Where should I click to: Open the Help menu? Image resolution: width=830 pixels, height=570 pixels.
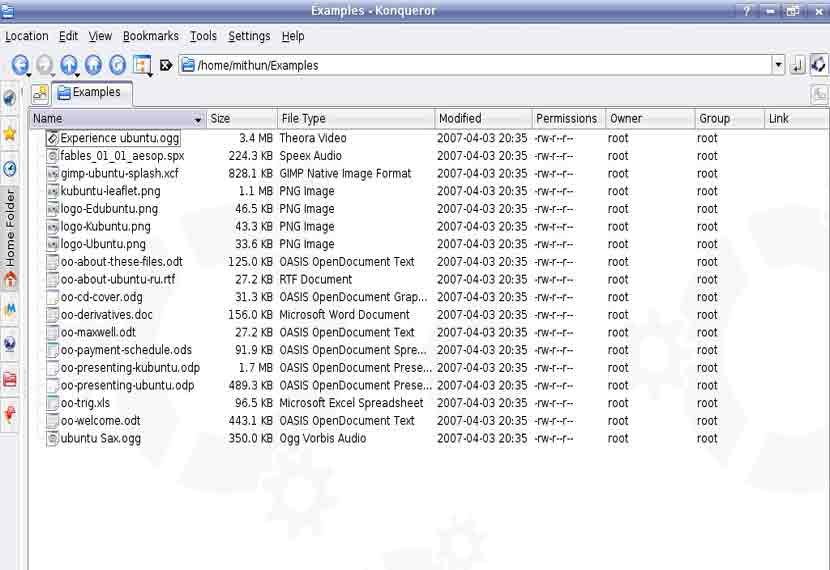click(x=293, y=36)
